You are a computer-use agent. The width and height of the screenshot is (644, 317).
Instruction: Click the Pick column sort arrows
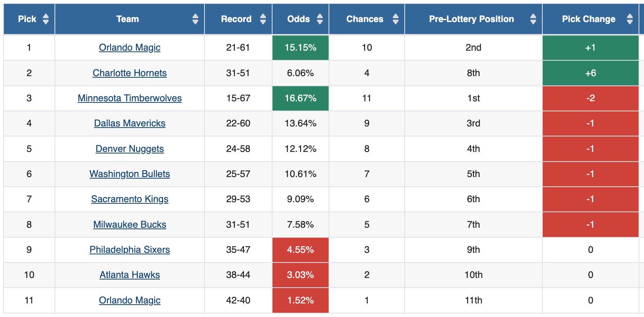(46, 19)
